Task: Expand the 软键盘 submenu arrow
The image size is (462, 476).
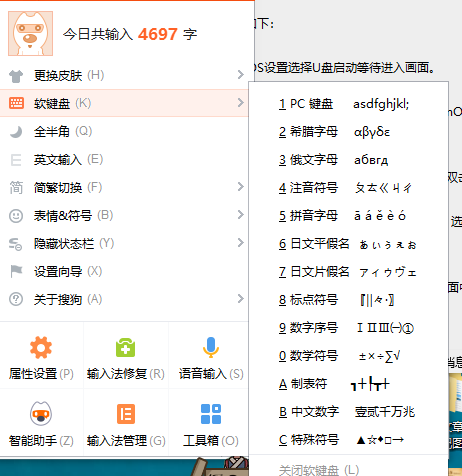Action: click(x=241, y=103)
